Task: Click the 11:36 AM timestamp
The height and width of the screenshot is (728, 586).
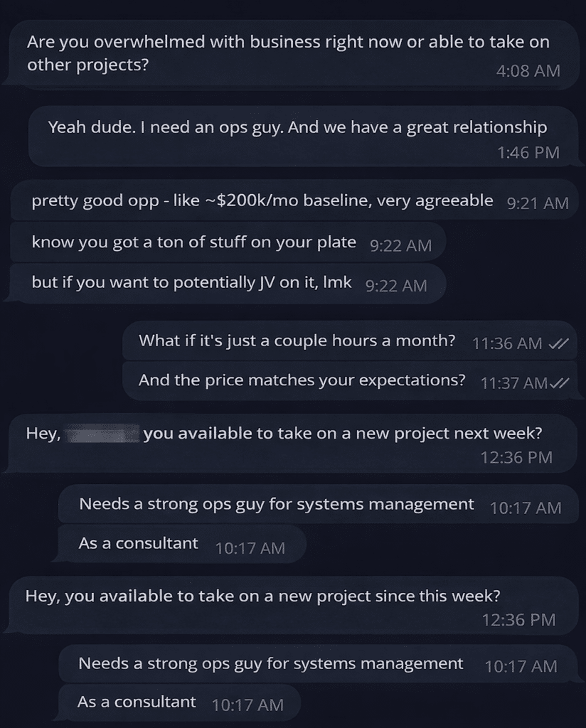Action: tap(507, 343)
